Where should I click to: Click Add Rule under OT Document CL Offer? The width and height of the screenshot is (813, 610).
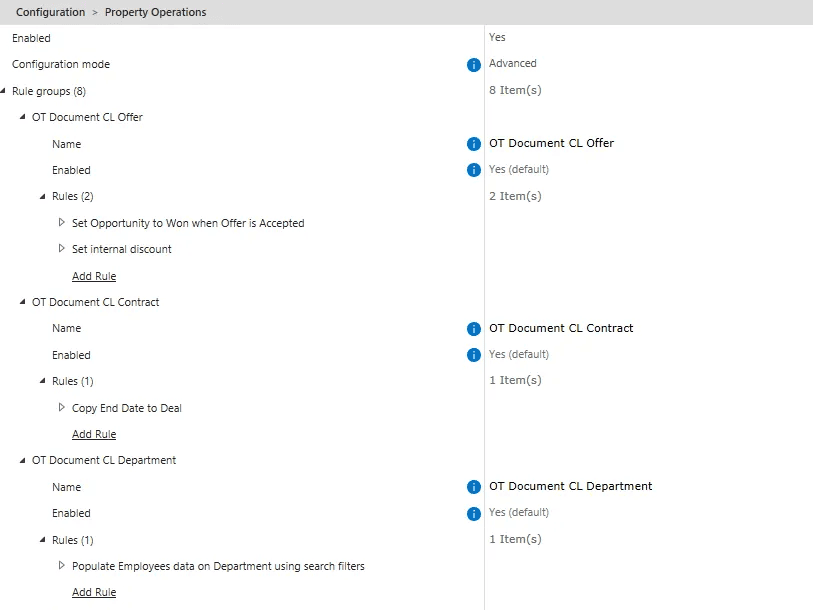click(x=94, y=276)
